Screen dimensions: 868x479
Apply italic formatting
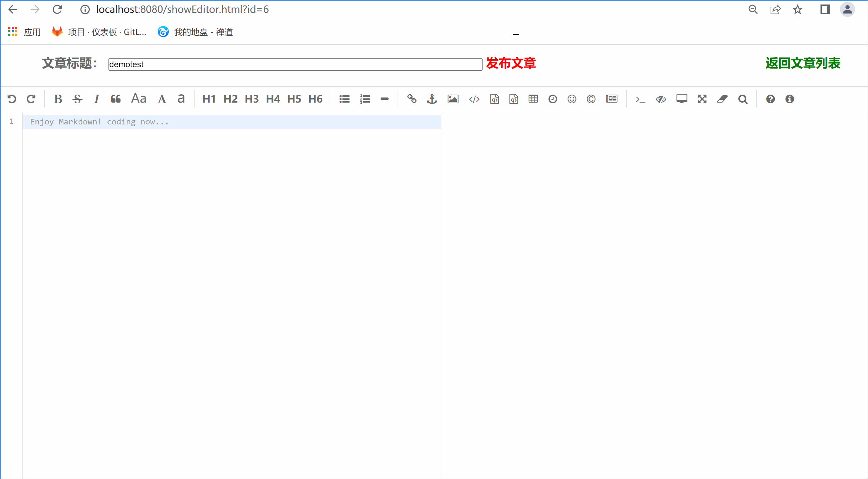(96, 99)
